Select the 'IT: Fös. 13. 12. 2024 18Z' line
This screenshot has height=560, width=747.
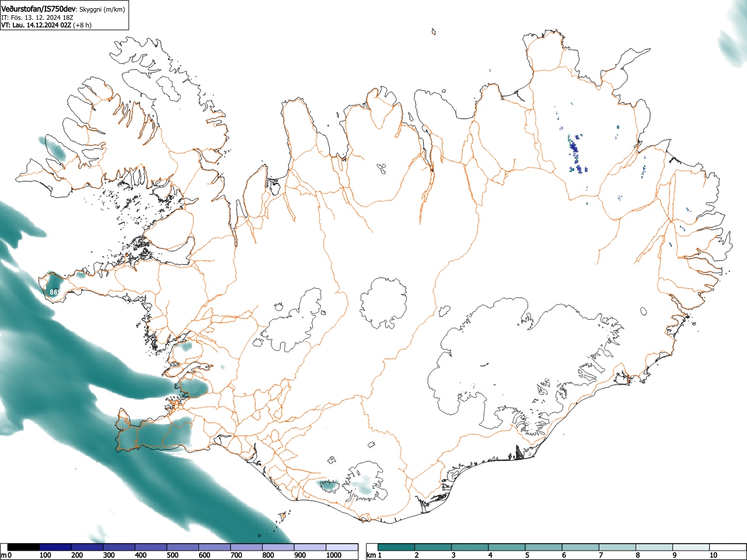[37, 17]
